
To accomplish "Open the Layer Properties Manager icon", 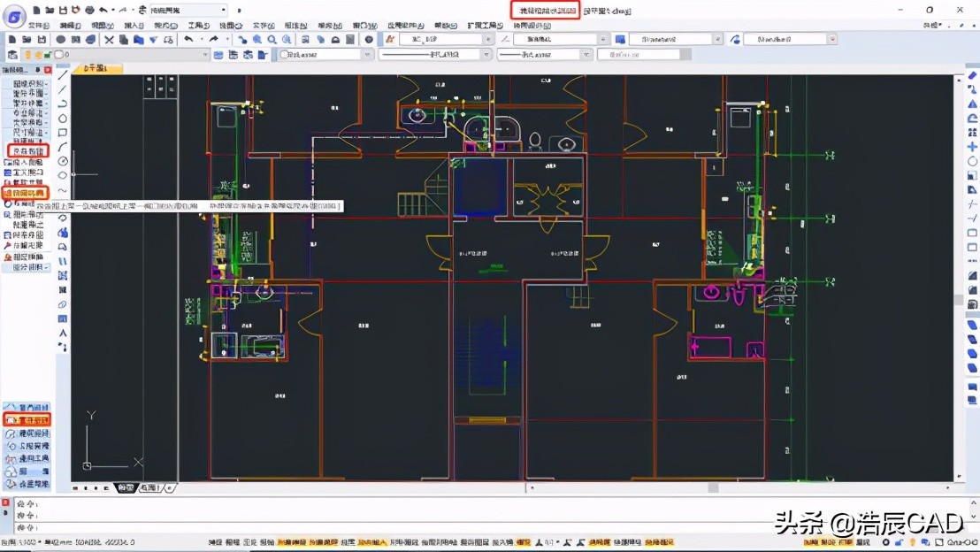I will click(12, 55).
